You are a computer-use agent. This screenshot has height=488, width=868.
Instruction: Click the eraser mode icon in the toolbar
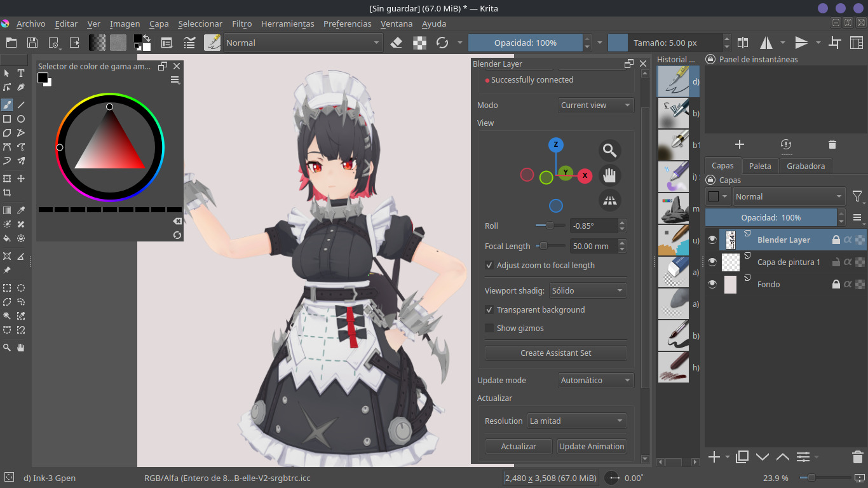(397, 43)
